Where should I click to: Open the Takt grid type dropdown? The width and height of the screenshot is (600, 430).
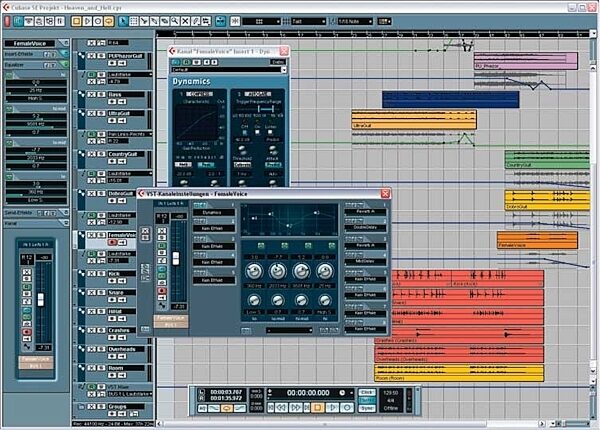[308, 21]
